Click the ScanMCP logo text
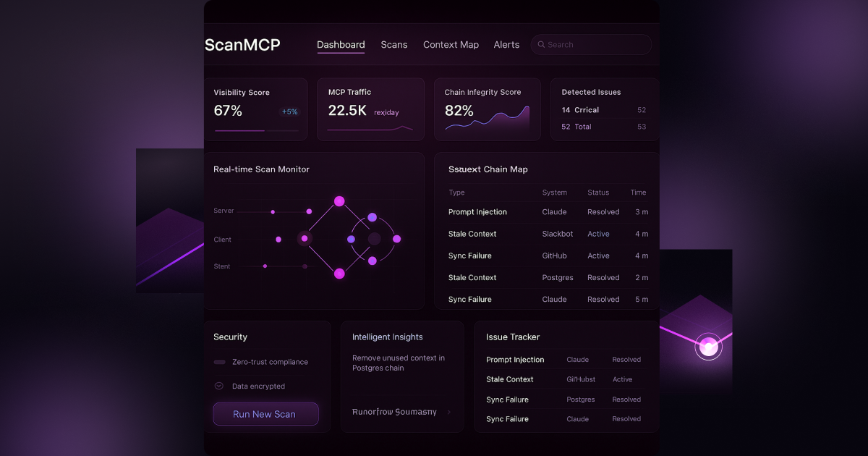Screen dimensions: 868x456 pyautogui.click(x=242, y=45)
